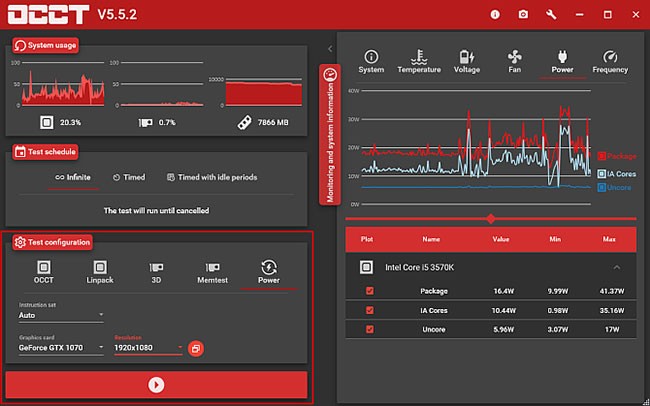Open the Instruction set Auto dropdown
650x406 pixels.
click(x=61, y=315)
